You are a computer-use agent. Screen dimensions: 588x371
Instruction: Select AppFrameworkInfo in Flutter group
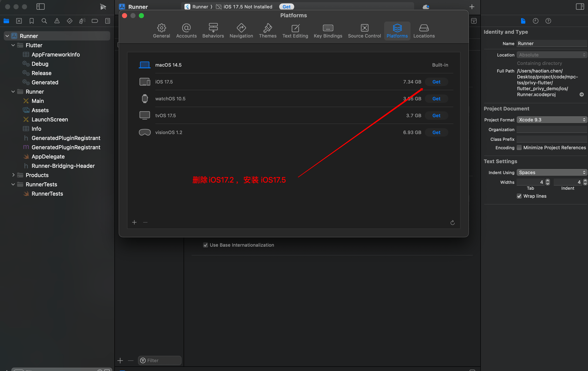tap(56, 54)
